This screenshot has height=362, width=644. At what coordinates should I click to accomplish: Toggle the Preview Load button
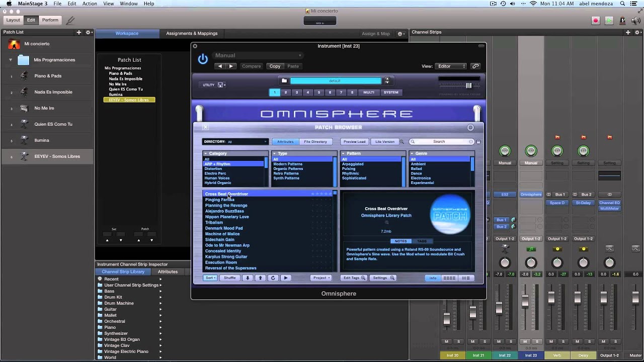pos(354,142)
